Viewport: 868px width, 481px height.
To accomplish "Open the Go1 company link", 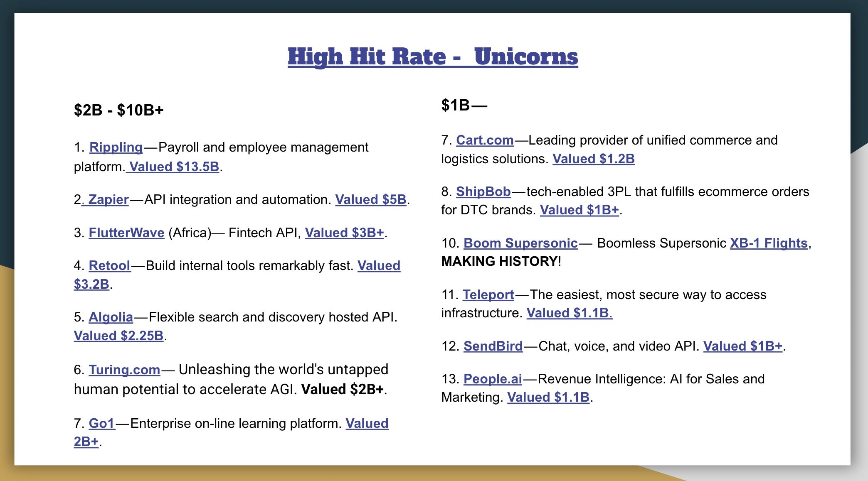I will [102, 424].
